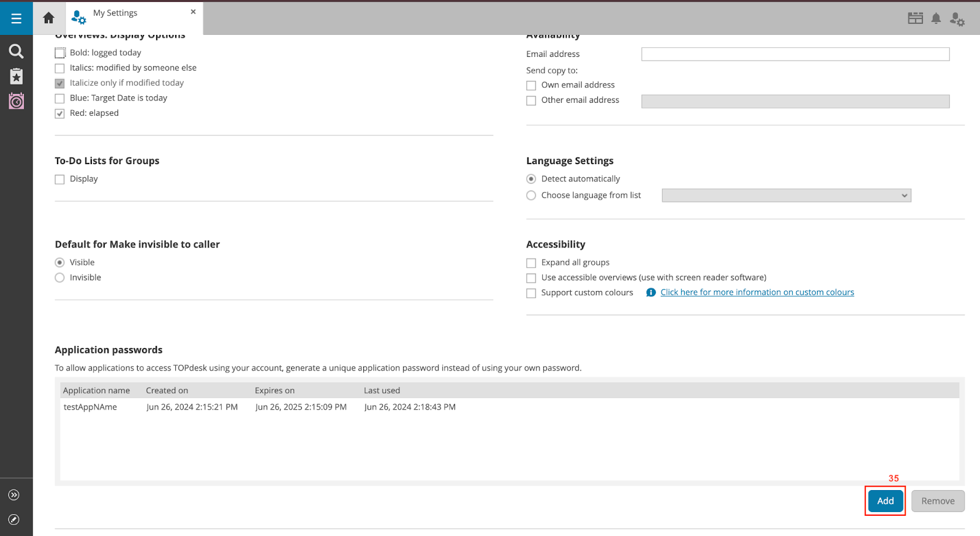980x536 pixels.
Task: Open the bookmarks clipboard star icon
Action: click(x=17, y=76)
